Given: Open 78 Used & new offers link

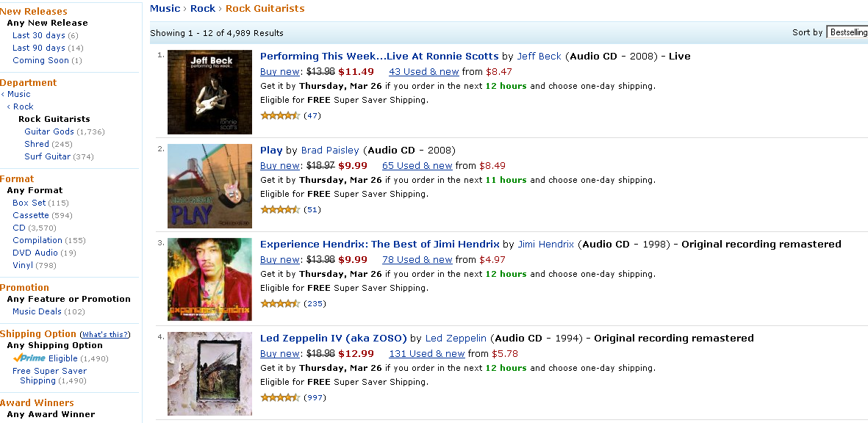Looking at the screenshot, I should 417,259.
